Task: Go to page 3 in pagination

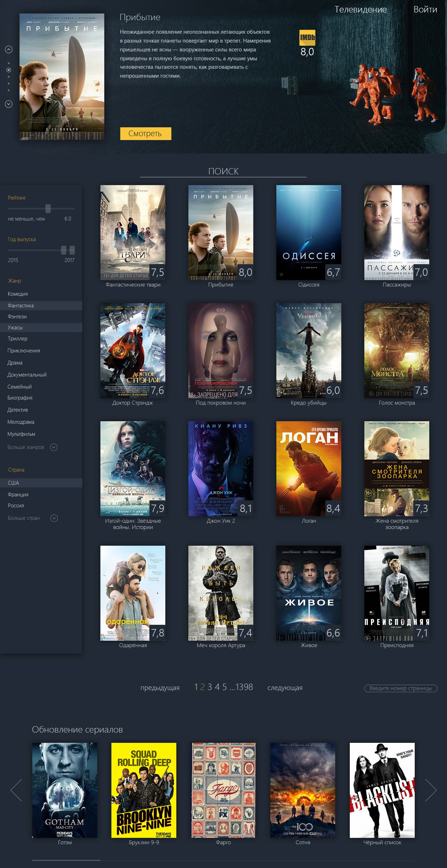Action: pyautogui.click(x=210, y=687)
